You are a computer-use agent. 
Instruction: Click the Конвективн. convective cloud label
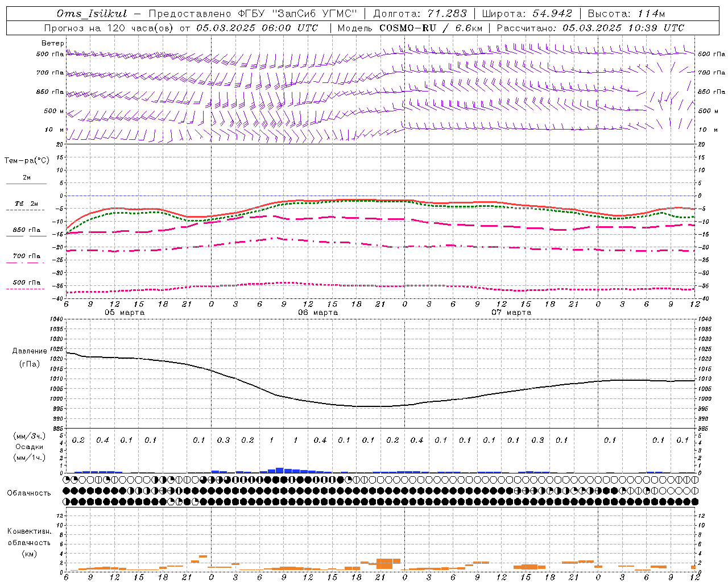[29, 531]
